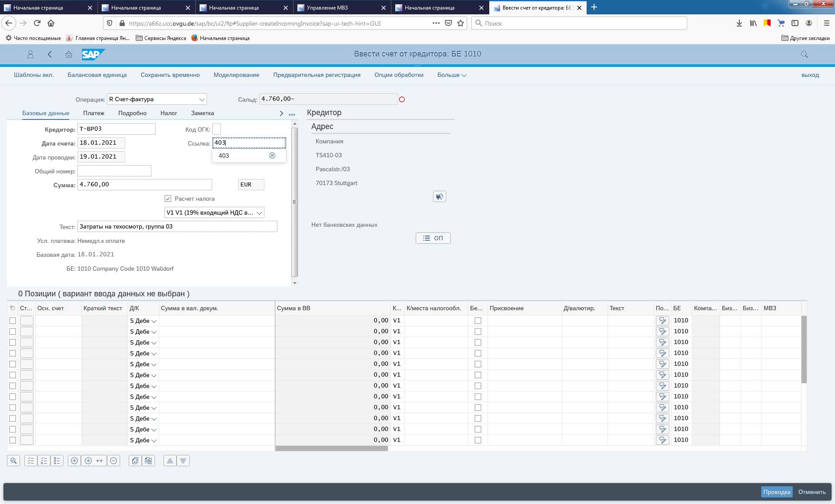Expand the Больше menu

coord(452,75)
